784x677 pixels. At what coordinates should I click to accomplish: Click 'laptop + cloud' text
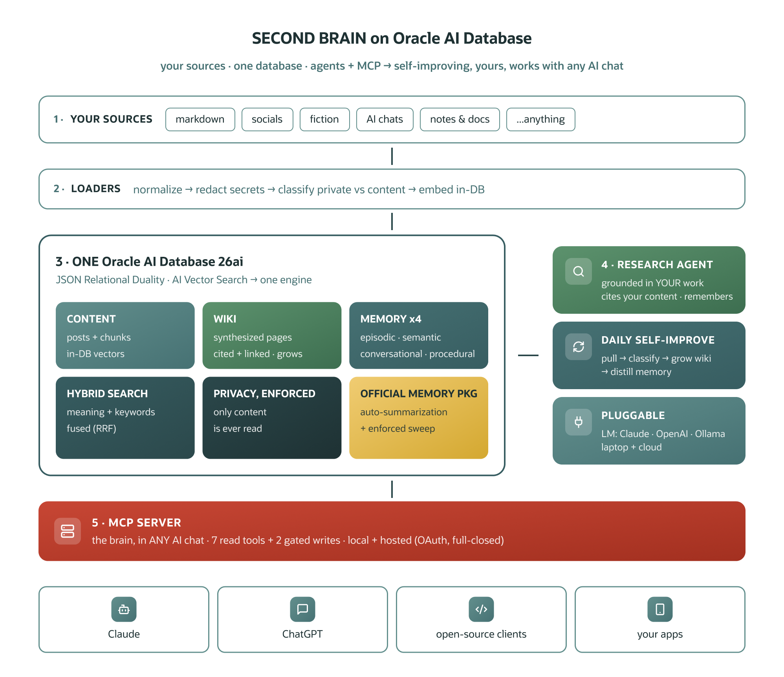coord(632,447)
